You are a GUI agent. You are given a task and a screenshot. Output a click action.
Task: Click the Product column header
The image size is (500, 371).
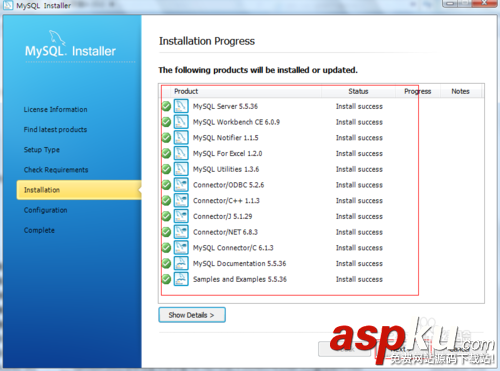pyautogui.click(x=186, y=91)
